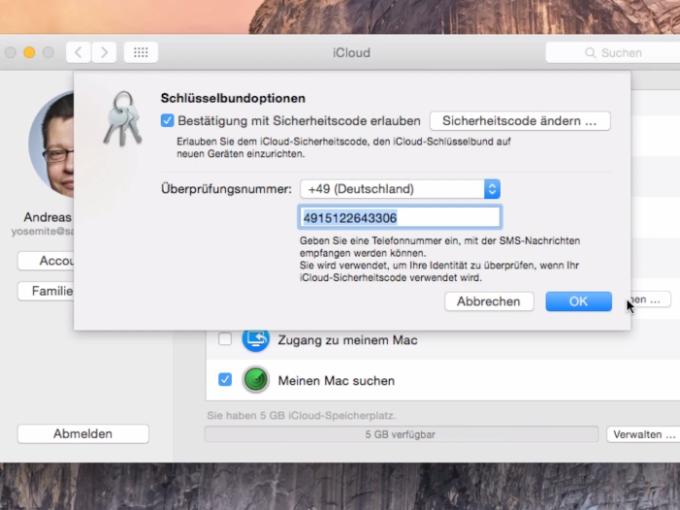This screenshot has height=510, width=680.
Task: Click the phone number input field
Action: tap(399, 217)
